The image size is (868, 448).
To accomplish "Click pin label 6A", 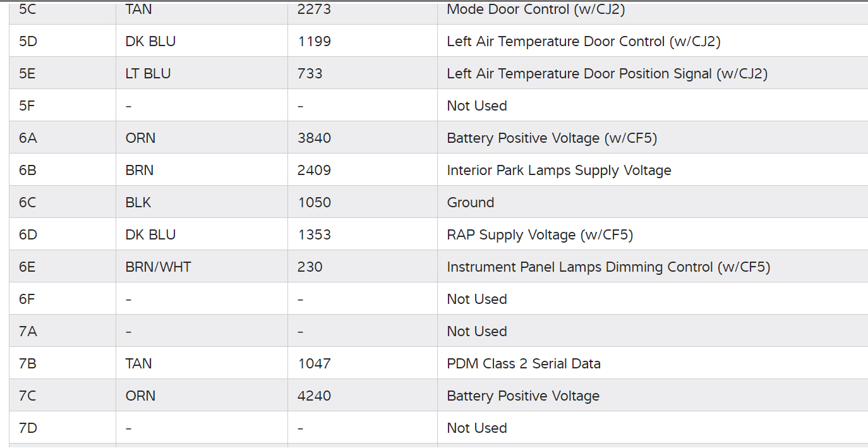I will (28, 138).
